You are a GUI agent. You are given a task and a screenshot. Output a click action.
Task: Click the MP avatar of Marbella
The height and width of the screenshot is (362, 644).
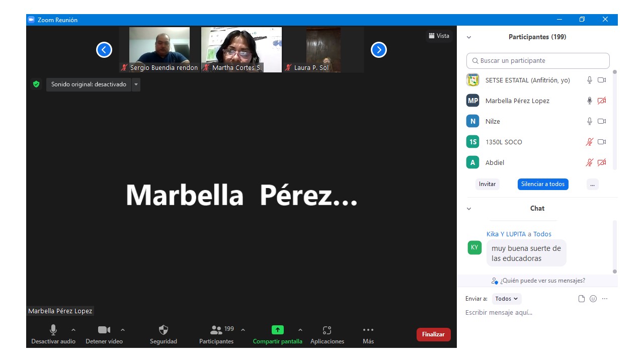472,101
